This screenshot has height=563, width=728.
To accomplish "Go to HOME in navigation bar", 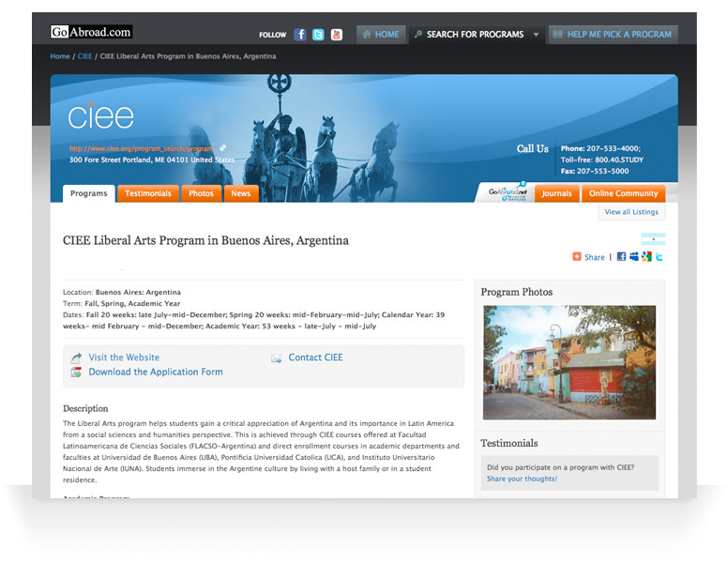I will 381,35.
